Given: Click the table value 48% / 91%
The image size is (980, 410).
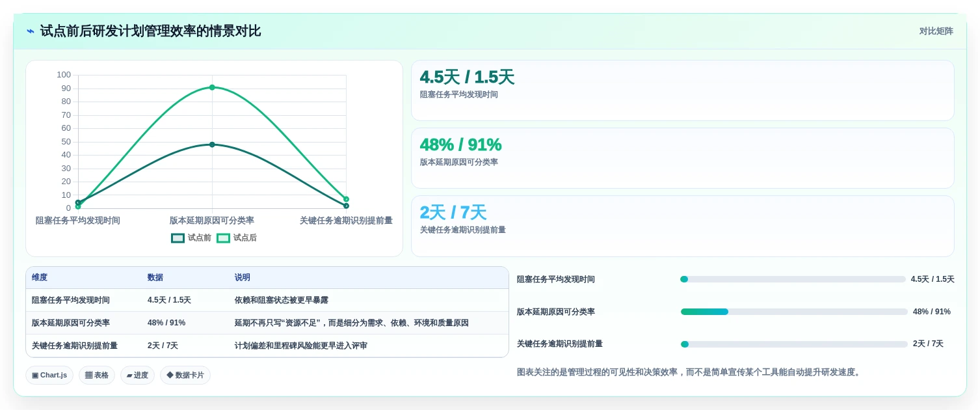Looking at the screenshot, I should [x=166, y=323].
